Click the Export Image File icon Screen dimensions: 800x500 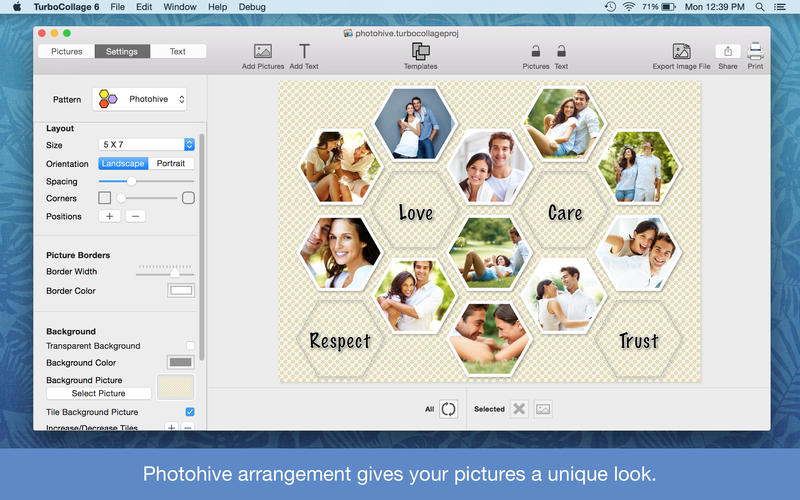pos(681,51)
